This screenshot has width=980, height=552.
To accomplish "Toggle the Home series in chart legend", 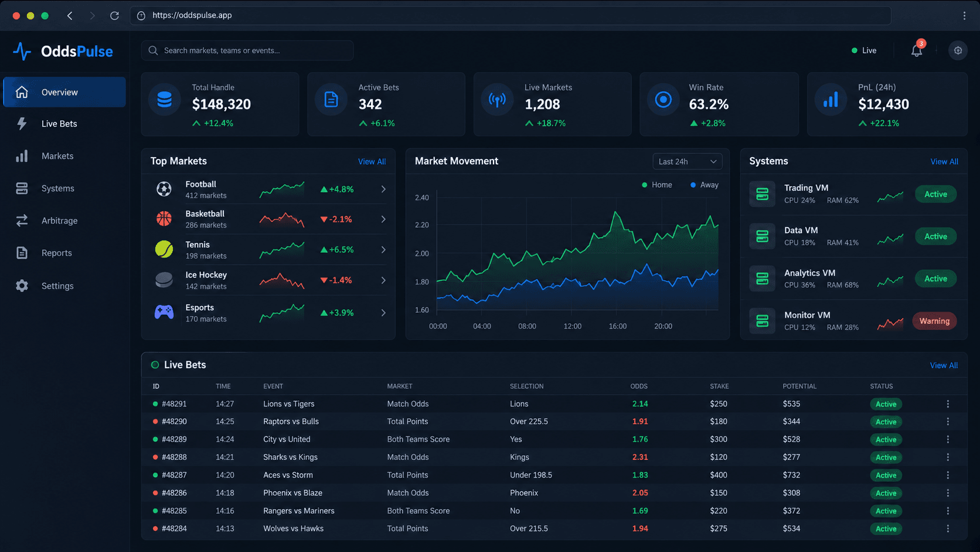I will tap(657, 185).
